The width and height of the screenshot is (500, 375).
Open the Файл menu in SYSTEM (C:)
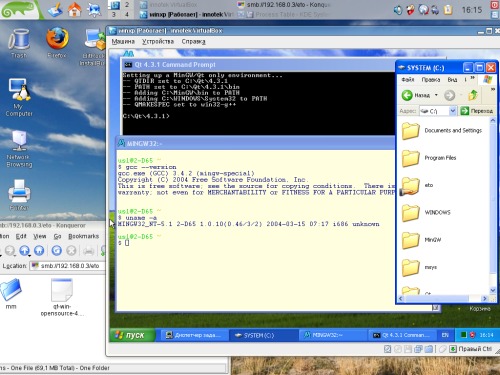coord(408,80)
